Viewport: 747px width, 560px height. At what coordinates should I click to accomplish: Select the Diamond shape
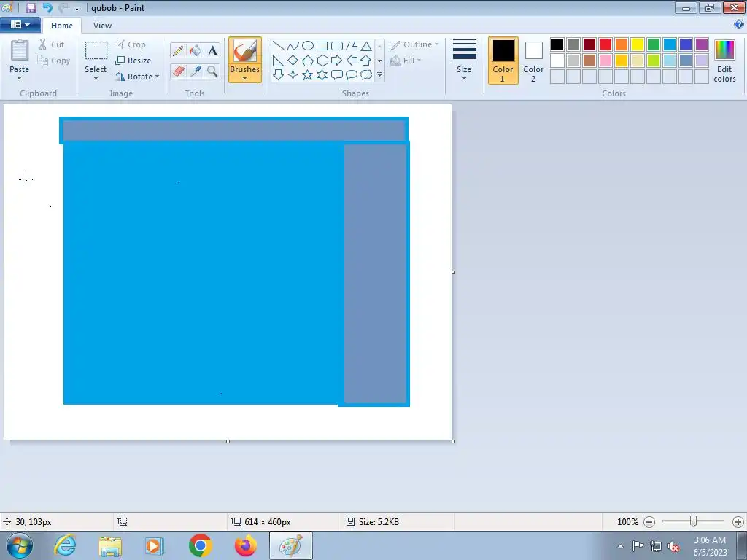pyautogui.click(x=293, y=61)
